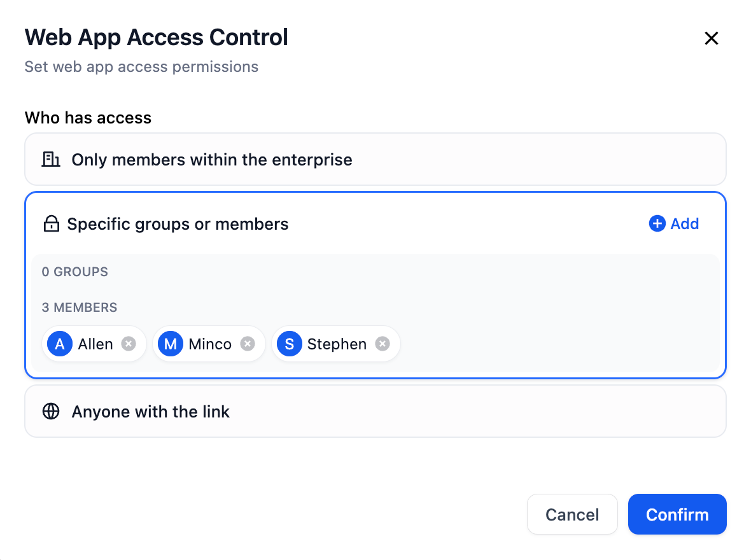Click Minco's avatar with letter M

click(x=171, y=344)
